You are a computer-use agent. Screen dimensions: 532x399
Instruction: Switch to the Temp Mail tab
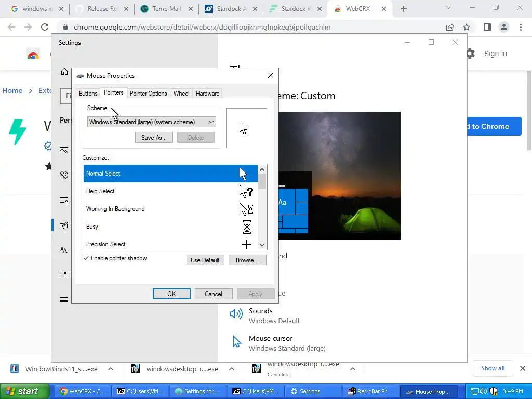(167, 9)
